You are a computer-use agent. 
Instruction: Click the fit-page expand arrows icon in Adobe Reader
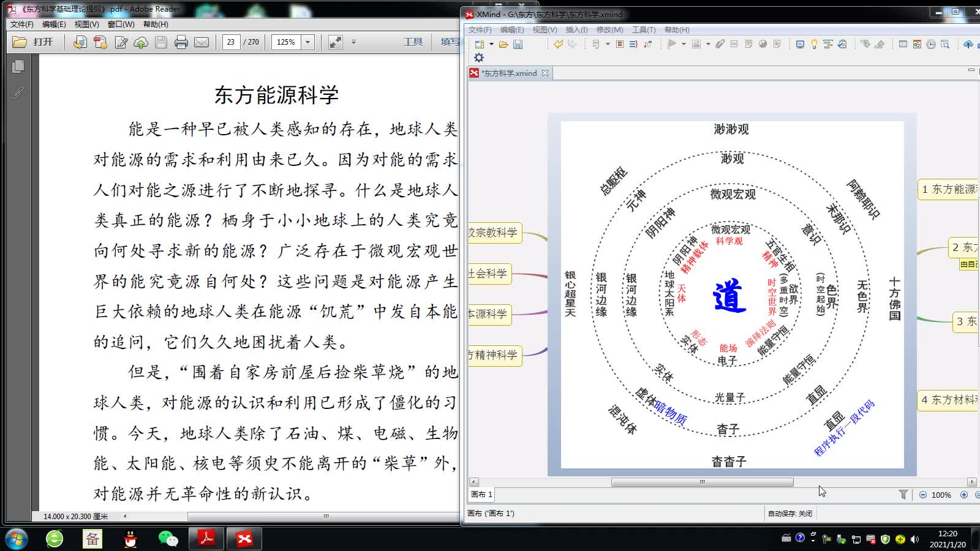coord(335,42)
